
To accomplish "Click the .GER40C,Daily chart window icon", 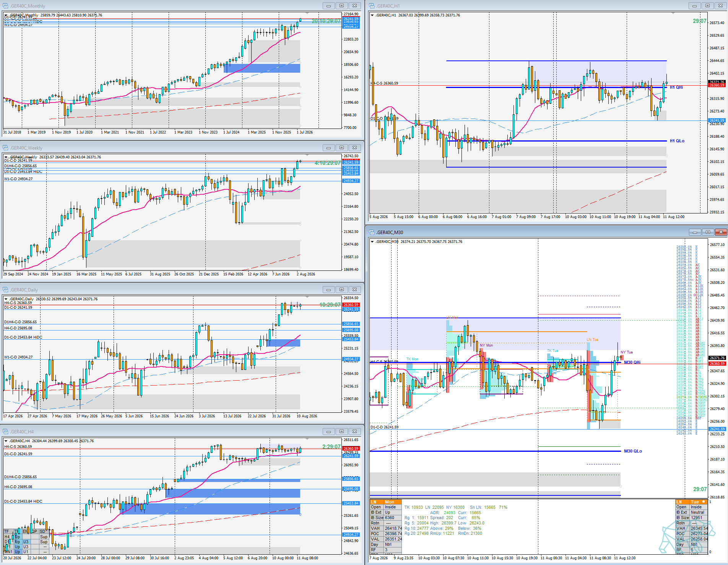I will click(5, 290).
